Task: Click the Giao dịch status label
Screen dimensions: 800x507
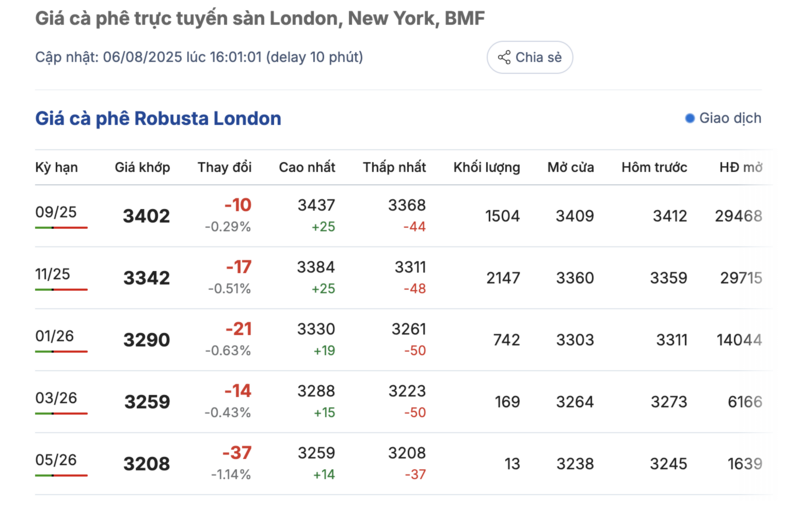Action: (730, 118)
